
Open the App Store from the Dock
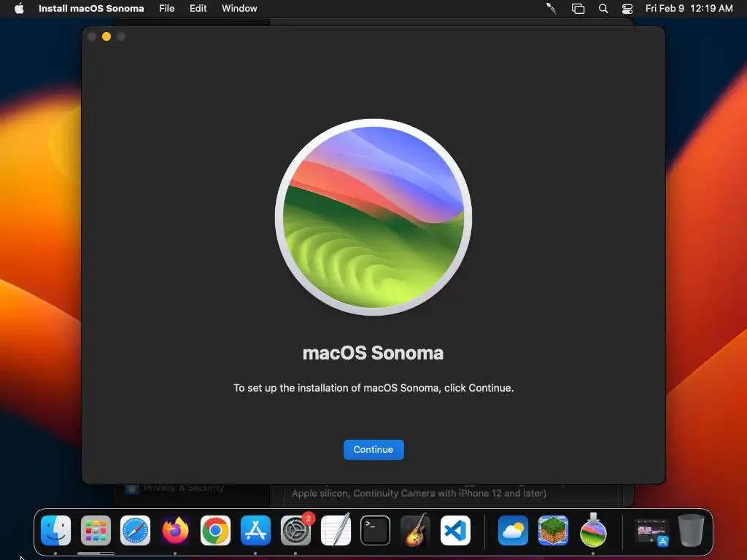coord(255,531)
